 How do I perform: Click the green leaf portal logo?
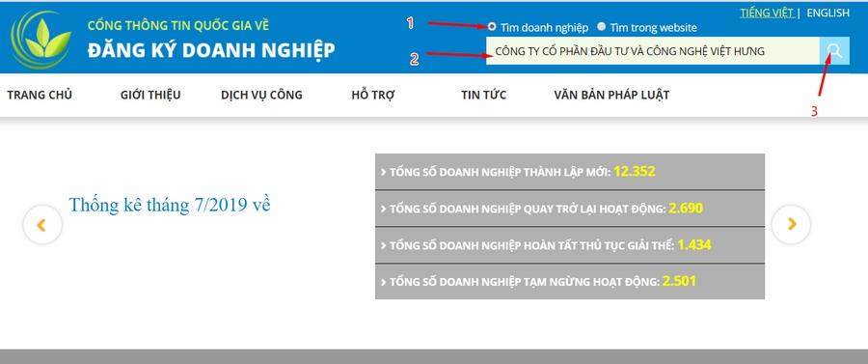[42, 39]
